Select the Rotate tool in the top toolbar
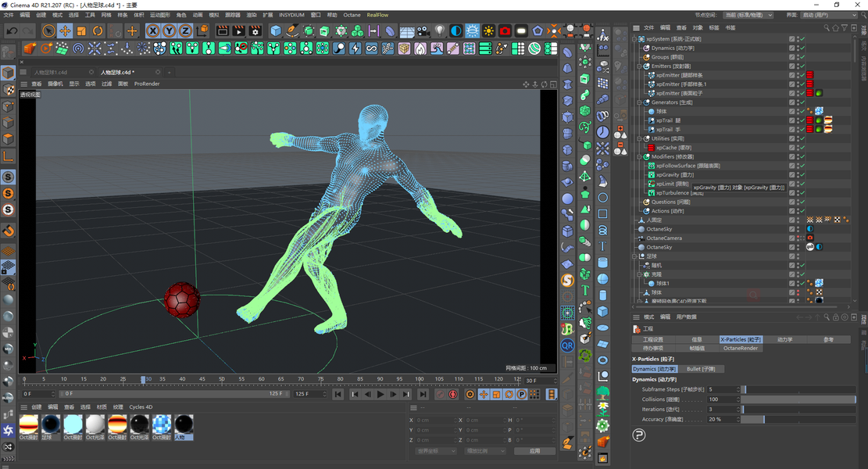 point(98,31)
